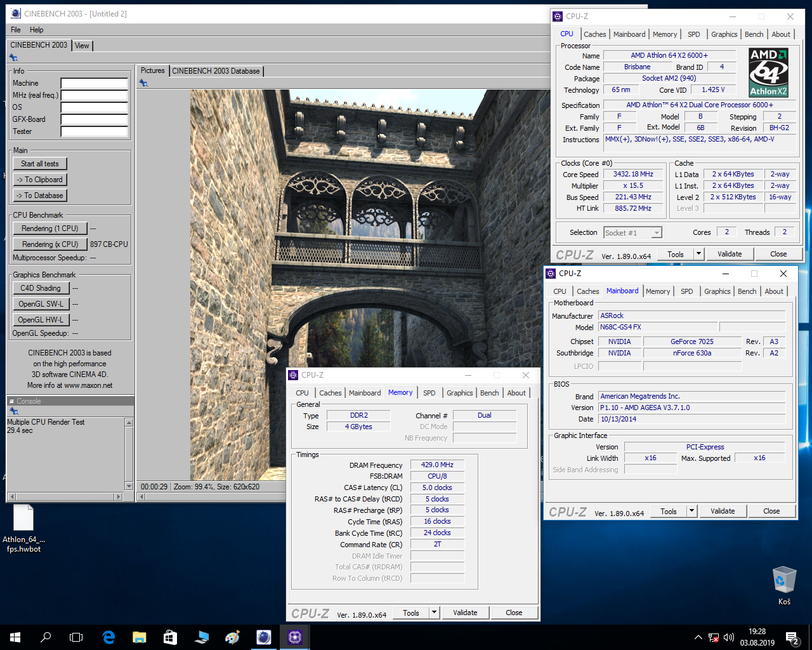Screen dimensions: 812x650
Task: Click Validate in CPU tab window
Action: [730, 254]
